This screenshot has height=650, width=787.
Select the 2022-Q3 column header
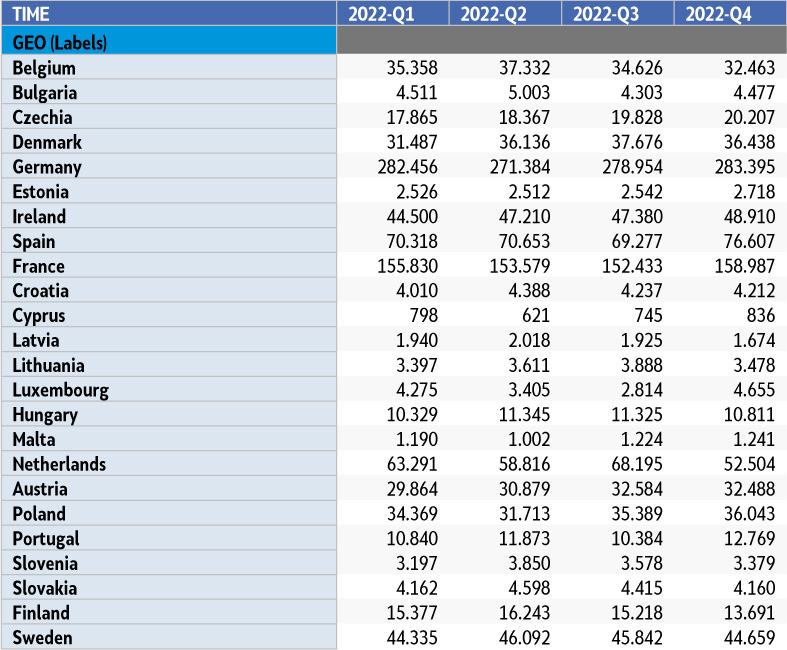(617, 14)
